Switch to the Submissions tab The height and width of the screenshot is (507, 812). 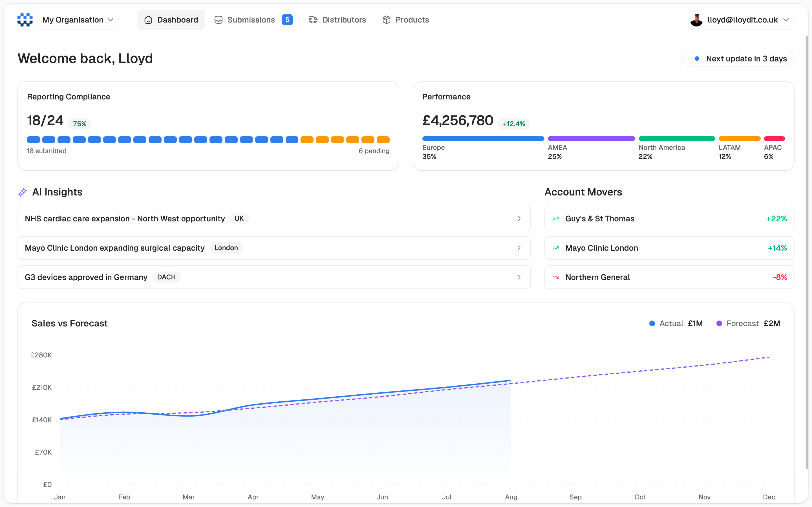click(251, 20)
